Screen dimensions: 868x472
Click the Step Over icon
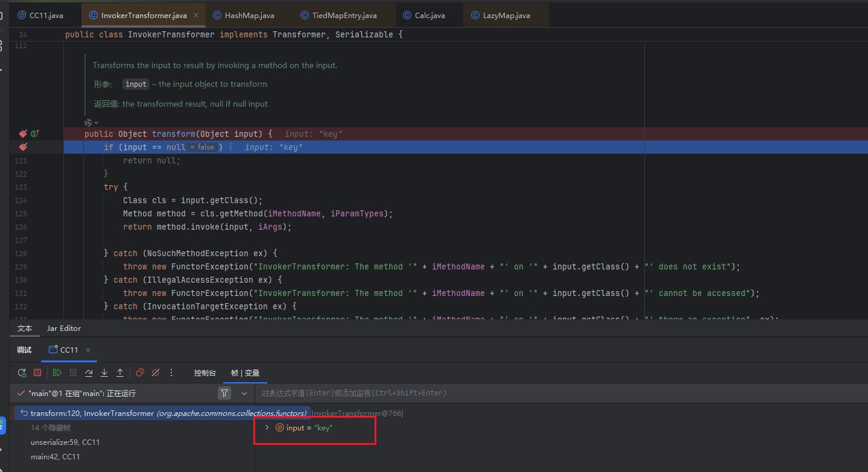tap(89, 373)
